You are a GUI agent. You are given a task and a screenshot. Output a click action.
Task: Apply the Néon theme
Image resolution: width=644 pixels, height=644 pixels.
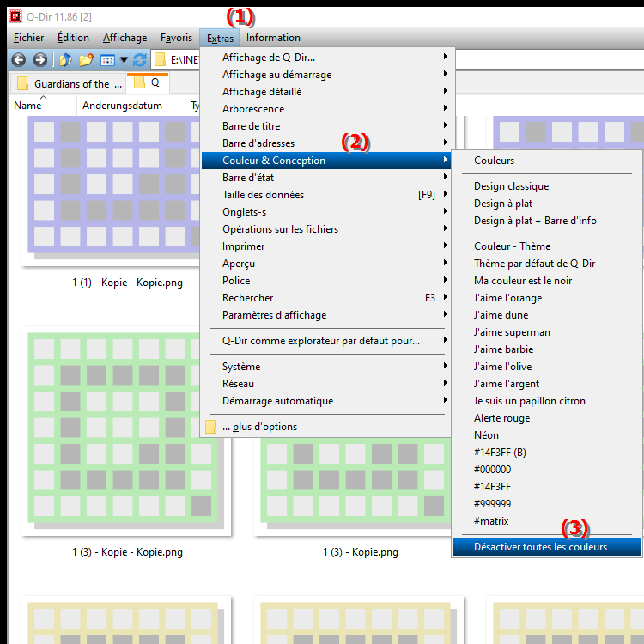click(547, 435)
